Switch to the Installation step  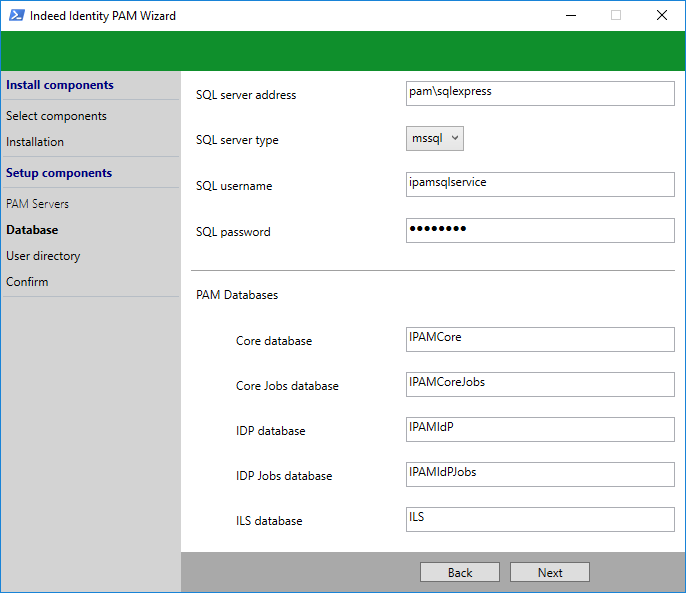[x=35, y=142]
